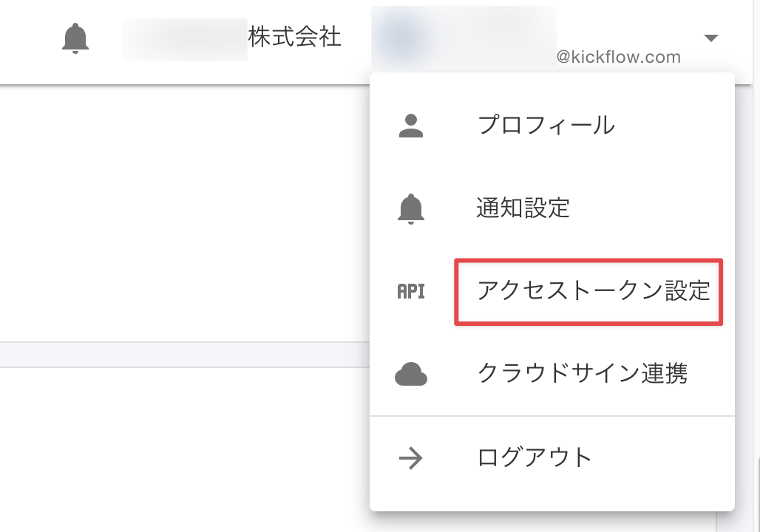
Task: Click the API icon for access token settings
Action: (x=411, y=291)
